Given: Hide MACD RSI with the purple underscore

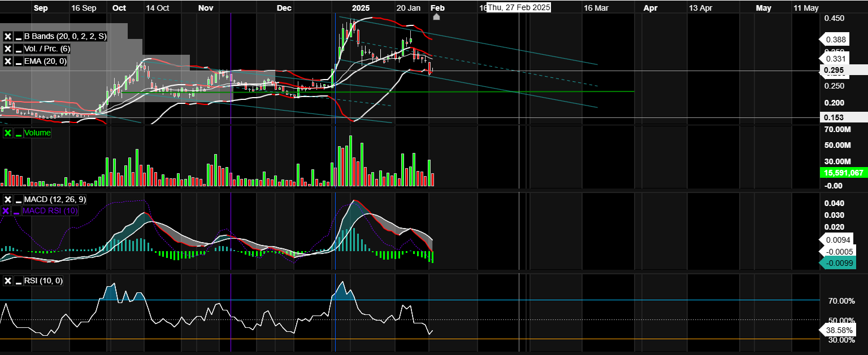Looking at the screenshot, I should point(17,211).
